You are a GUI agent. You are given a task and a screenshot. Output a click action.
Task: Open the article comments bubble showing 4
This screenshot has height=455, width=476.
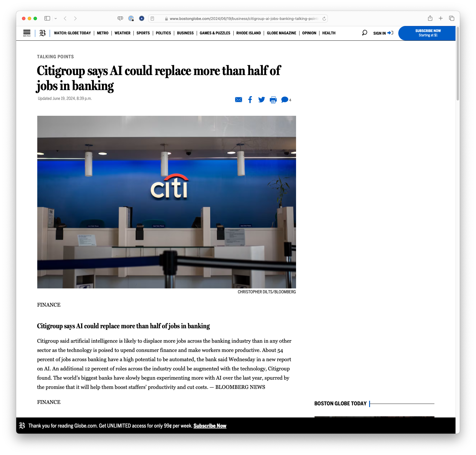tap(285, 100)
